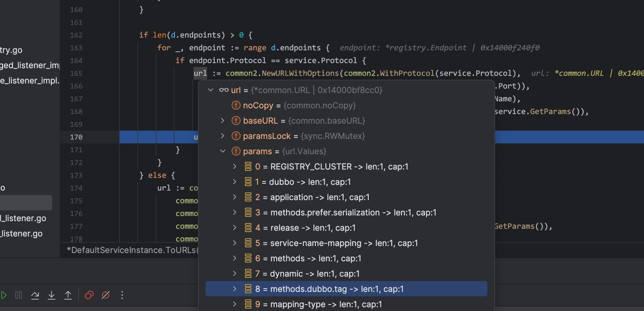
Task: Select the value {*common.URL | 0x14000bf8cc0}
Action: 317,90
